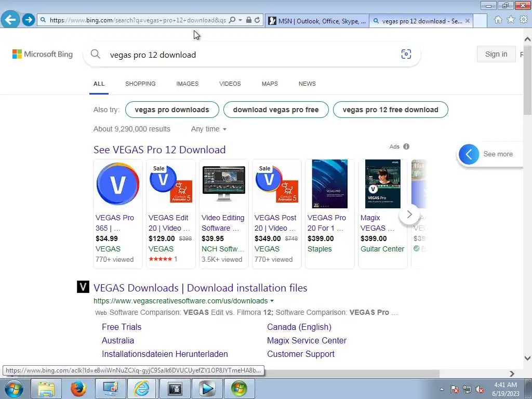
Task: Try suggestion download vegas pro free
Action: 276,110
